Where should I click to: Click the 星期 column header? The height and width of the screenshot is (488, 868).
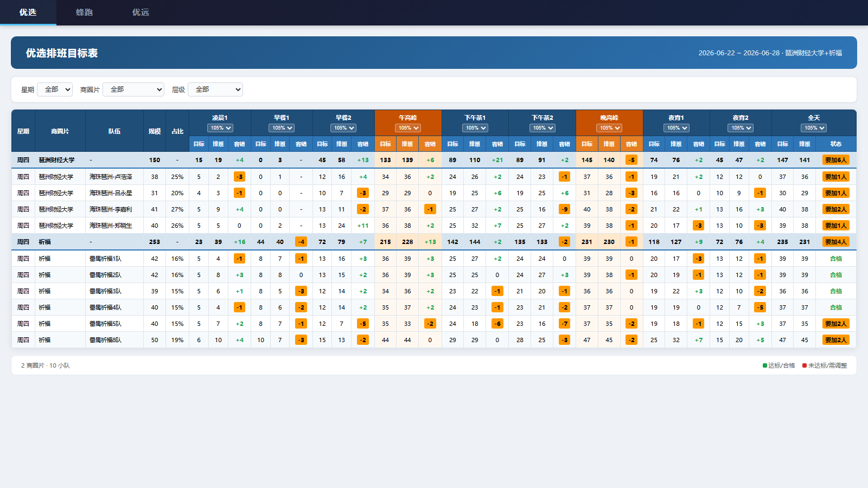click(23, 131)
